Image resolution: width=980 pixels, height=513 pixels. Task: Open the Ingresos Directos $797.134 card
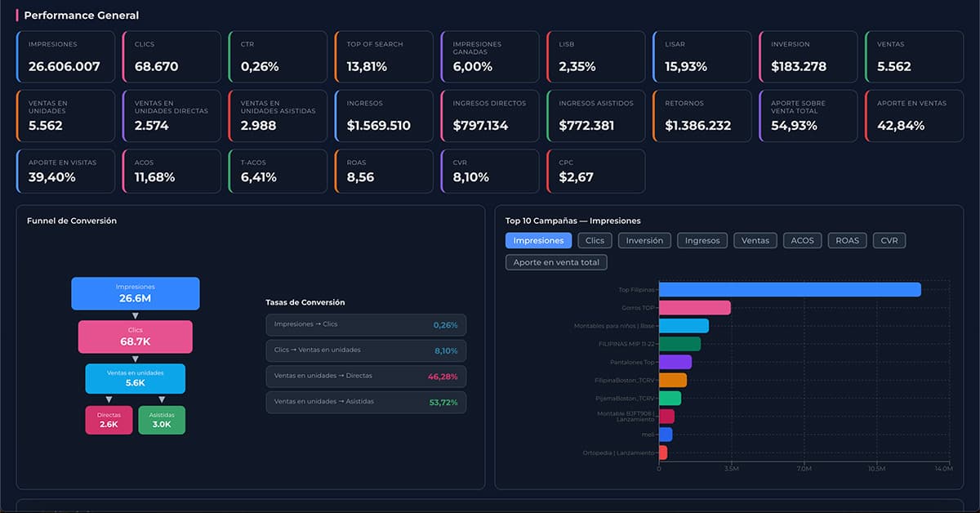point(490,116)
